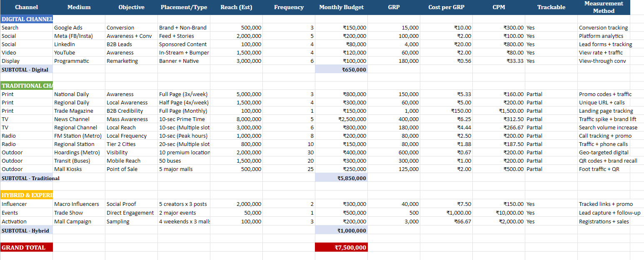Click the News Channel cell
Image resolution: width=644 pixels, height=260 pixels.
click(x=79, y=119)
